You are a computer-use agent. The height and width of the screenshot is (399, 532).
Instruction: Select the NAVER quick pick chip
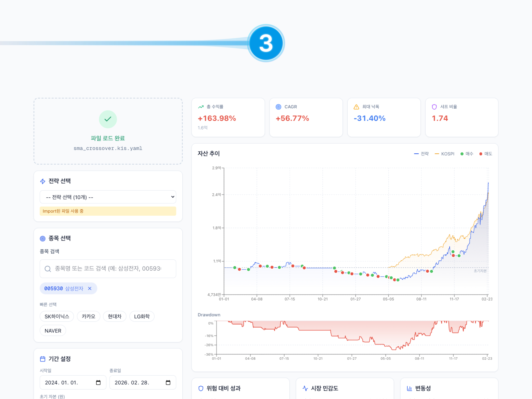click(53, 331)
